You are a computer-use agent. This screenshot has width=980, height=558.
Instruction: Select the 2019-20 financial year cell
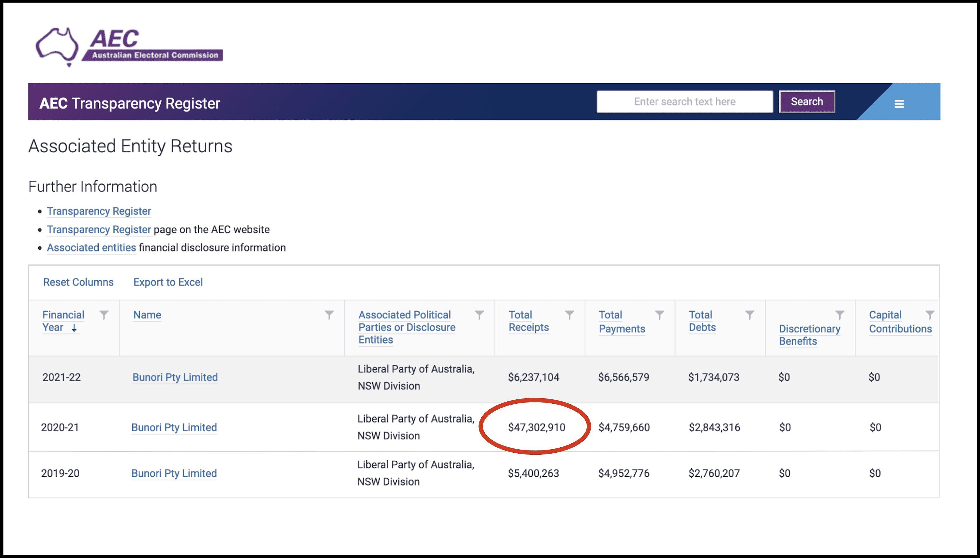60,473
